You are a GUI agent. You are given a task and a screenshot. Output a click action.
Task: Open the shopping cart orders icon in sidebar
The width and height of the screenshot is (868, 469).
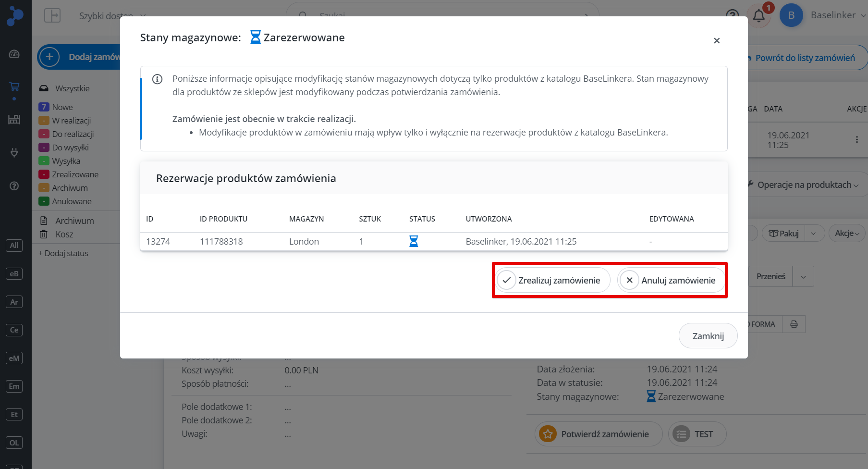(x=14, y=87)
